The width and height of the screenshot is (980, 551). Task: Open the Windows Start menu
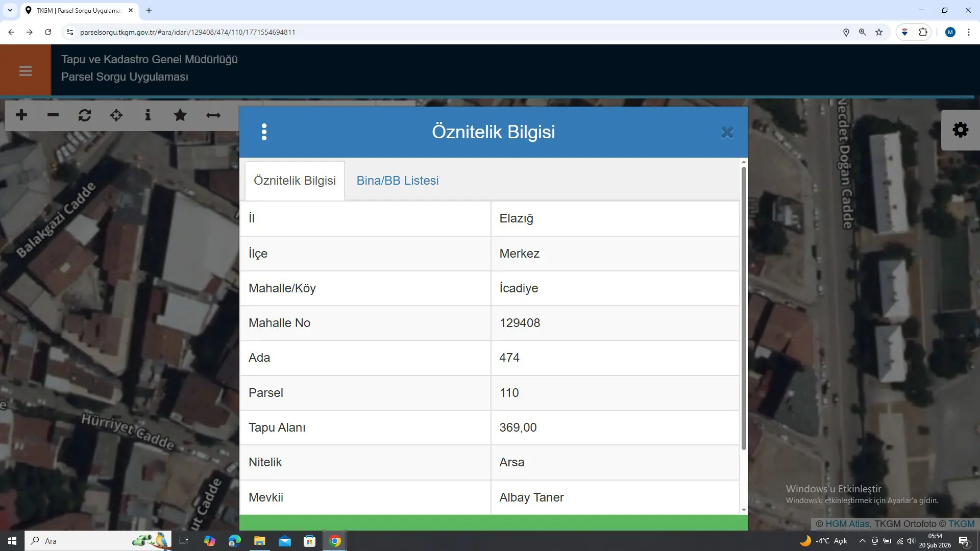tap(12, 541)
